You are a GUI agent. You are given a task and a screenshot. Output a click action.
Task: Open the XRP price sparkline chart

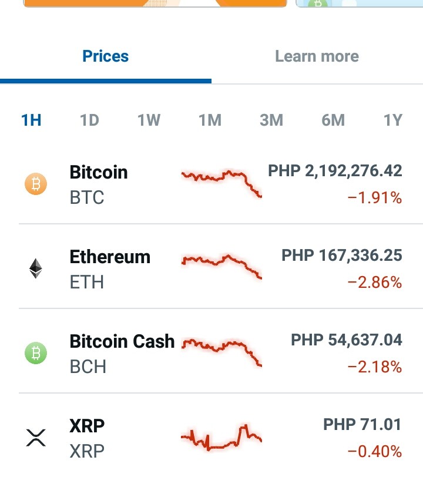[x=221, y=438]
